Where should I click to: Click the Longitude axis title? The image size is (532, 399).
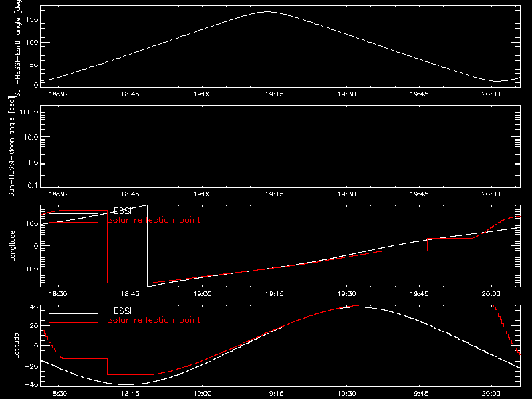(12, 246)
